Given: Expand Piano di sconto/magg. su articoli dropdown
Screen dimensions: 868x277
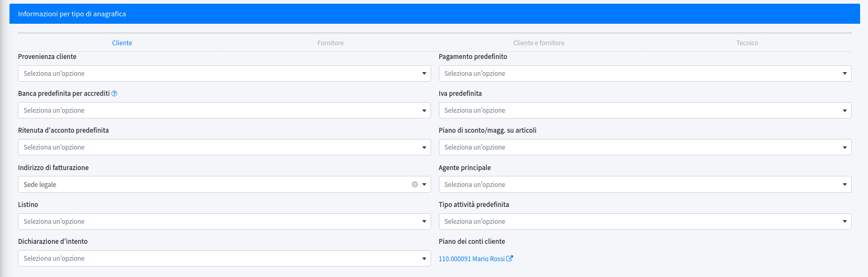Looking at the screenshot, I should [645, 147].
